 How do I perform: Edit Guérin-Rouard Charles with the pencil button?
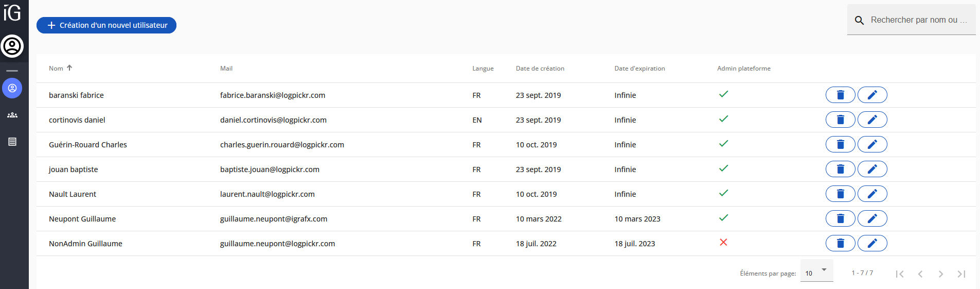872,144
